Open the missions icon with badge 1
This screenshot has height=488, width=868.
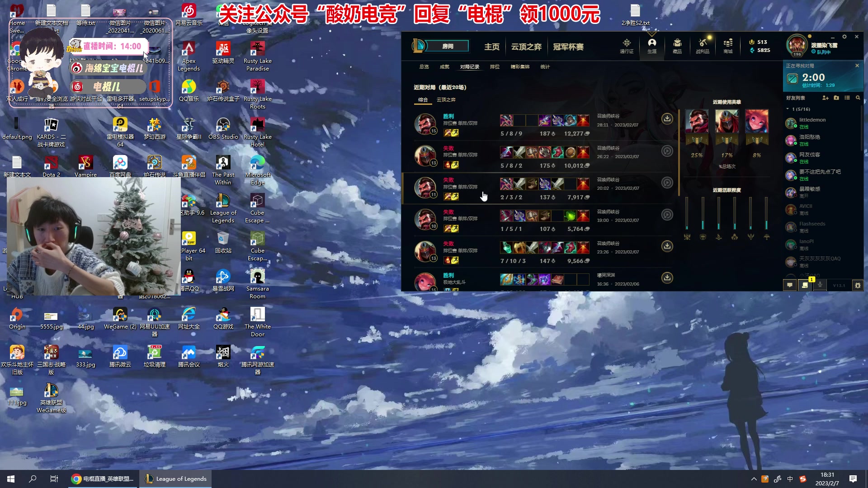(x=805, y=285)
